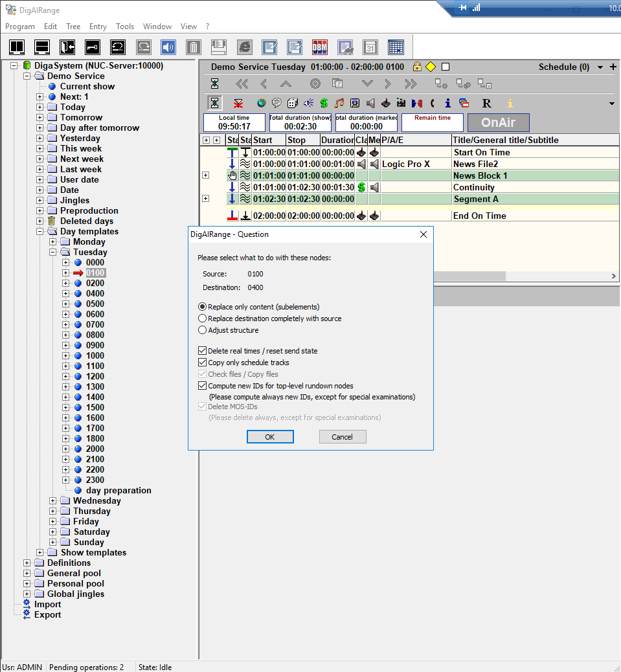Open the Schedule (0) dropdown arrow
Viewport: 621px width, 672px height.
(x=600, y=67)
